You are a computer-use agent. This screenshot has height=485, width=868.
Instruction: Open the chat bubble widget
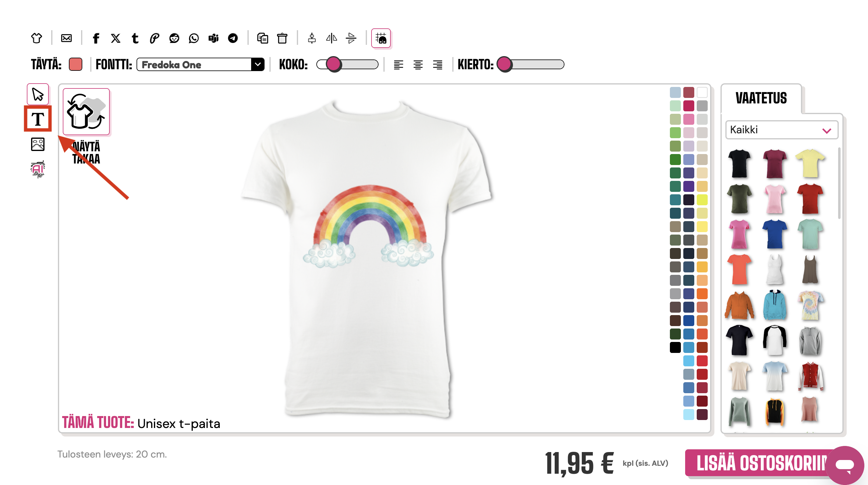pos(845,465)
